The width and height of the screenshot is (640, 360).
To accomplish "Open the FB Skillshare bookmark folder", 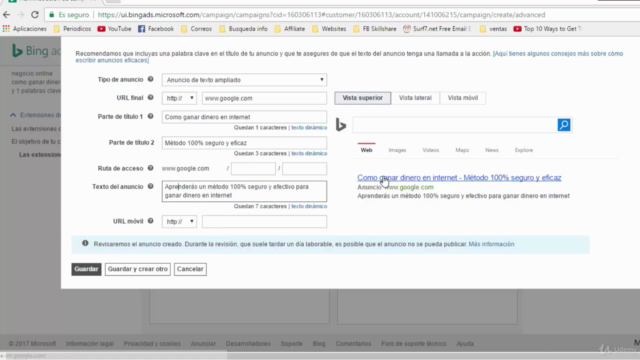I will (x=375, y=29).
